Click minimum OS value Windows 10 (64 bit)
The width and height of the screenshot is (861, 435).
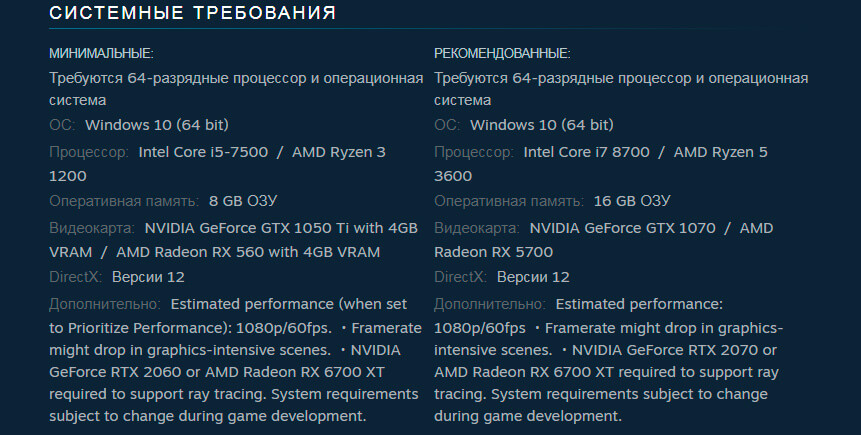pyautogui.click(x=157, y=125)
